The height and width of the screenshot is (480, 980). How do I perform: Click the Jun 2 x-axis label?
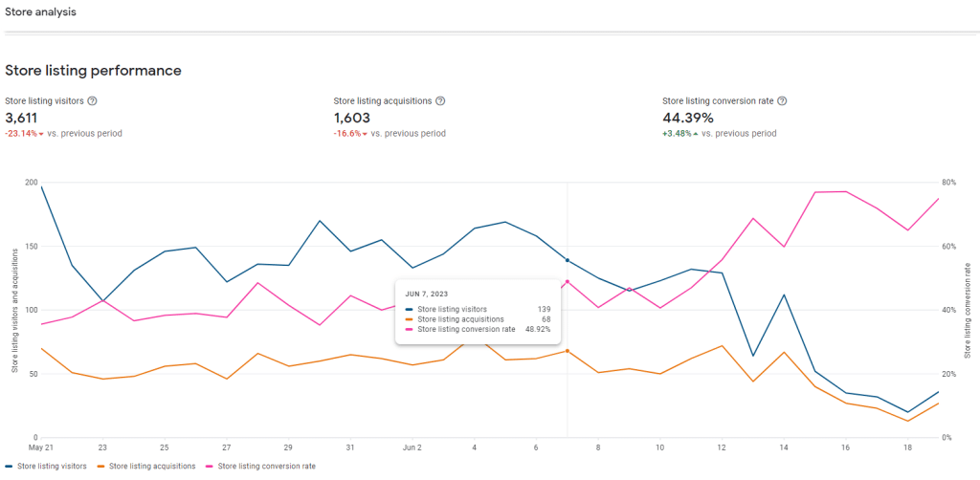[412, 447]
